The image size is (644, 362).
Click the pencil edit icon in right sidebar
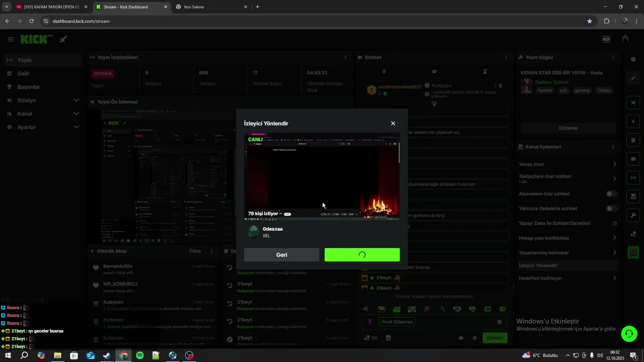pos(633,78)
